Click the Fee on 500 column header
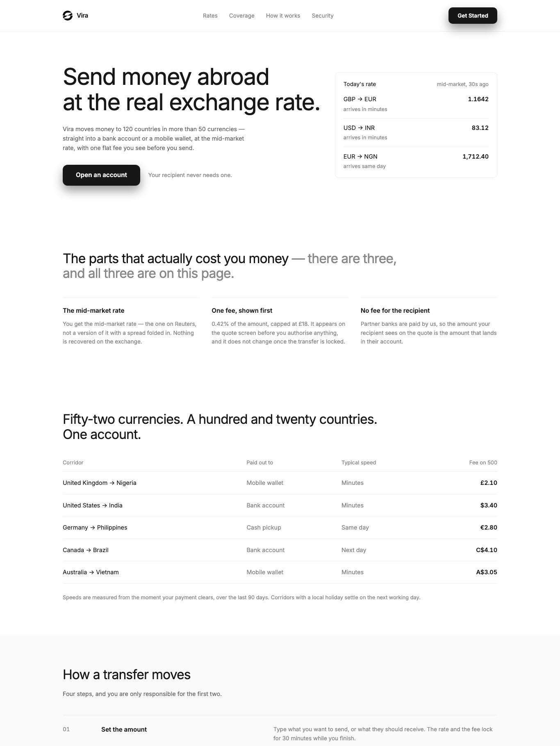Viewport: 560px width, 746px height. click(483, 462)
